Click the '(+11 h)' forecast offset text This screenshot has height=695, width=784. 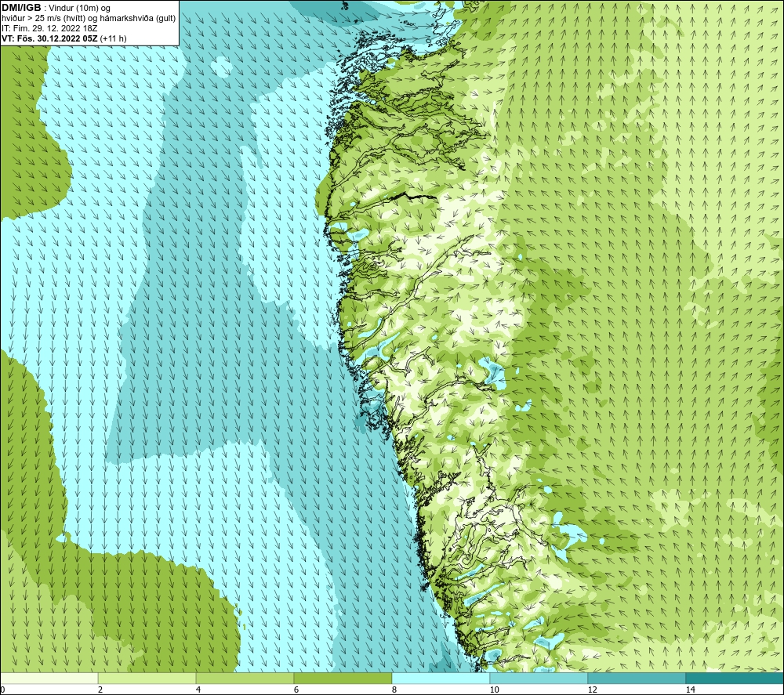click(x=114, y=38)
